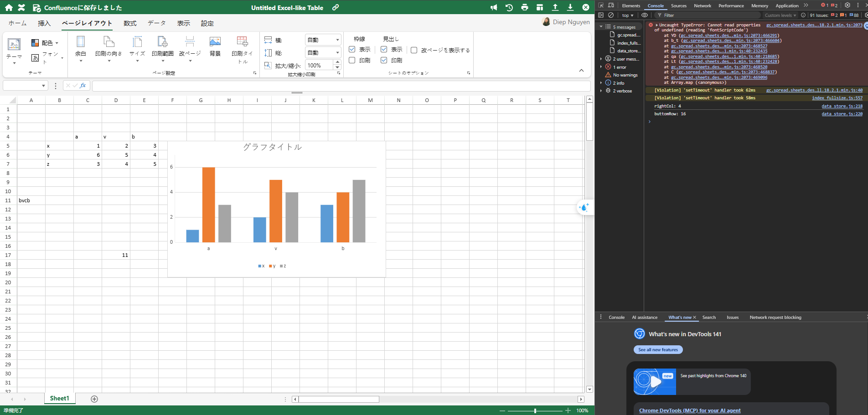868x415 pixels.
Task: Open the 横 width 自動 dropdown
Action: (x=323, y=40)
